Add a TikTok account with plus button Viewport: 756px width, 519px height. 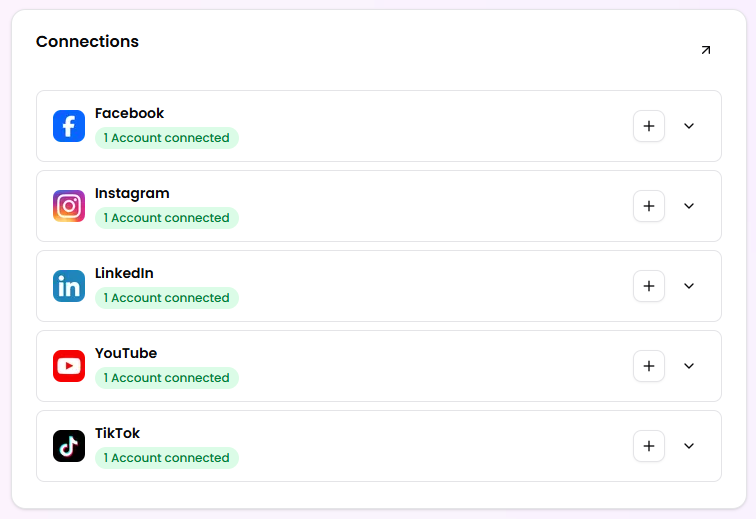coord(649,446)
